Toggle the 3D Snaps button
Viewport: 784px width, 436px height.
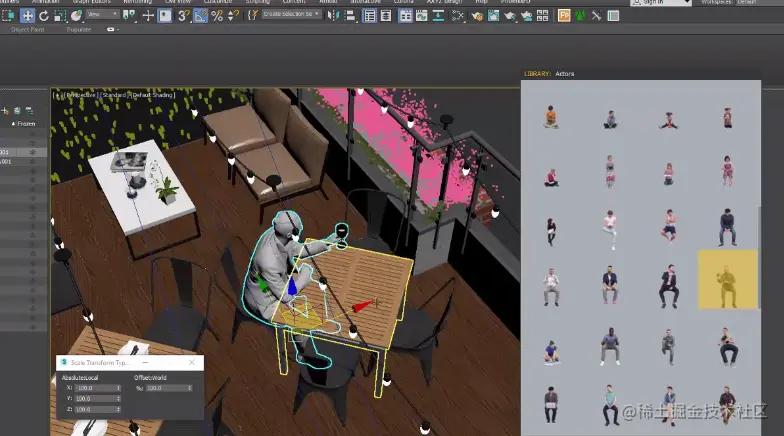[184, 16]
